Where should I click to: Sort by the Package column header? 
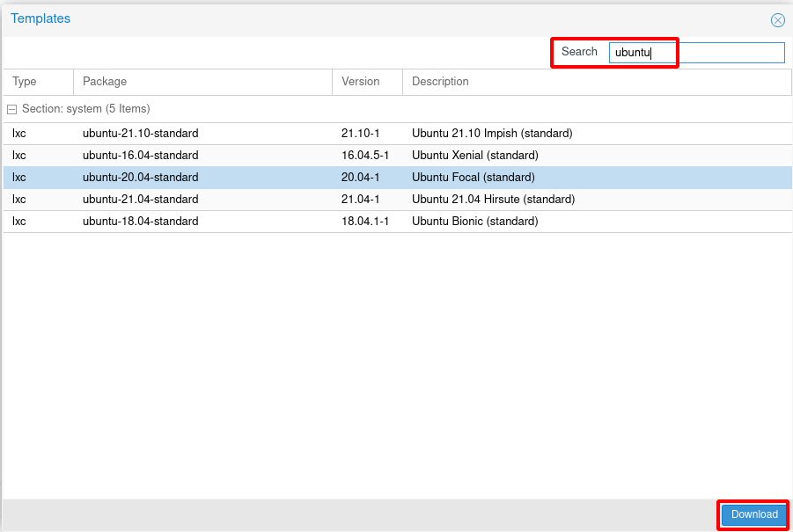[x=105, y=82]
